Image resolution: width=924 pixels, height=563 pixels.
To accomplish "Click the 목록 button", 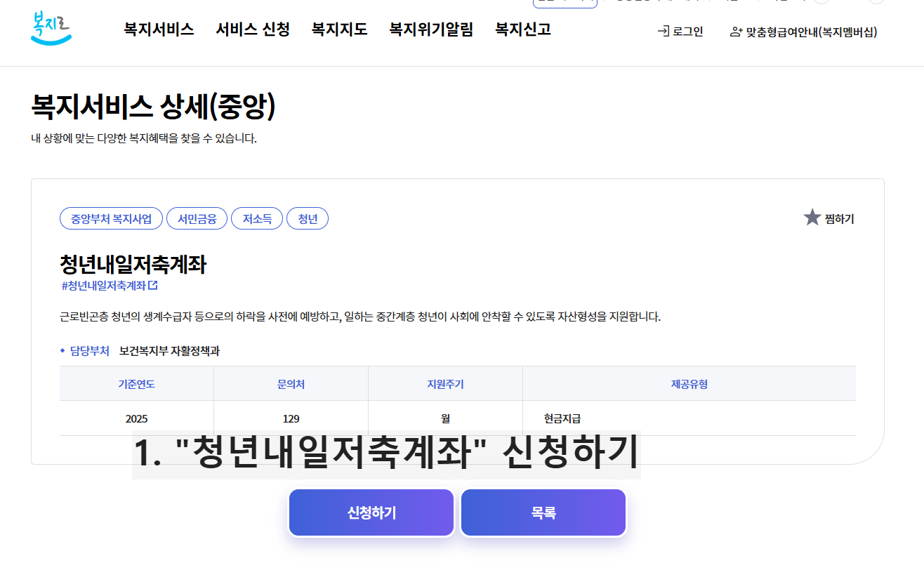I will click(543, 513).
